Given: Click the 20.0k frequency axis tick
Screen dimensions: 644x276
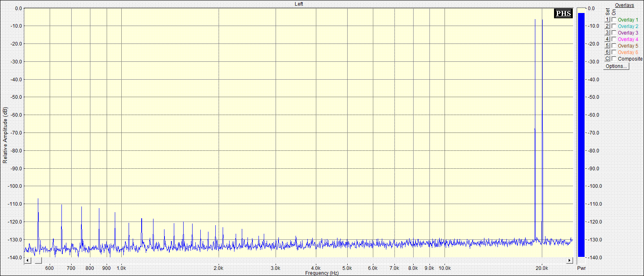Looking at the screenshot, I should [x=542, y=268].
